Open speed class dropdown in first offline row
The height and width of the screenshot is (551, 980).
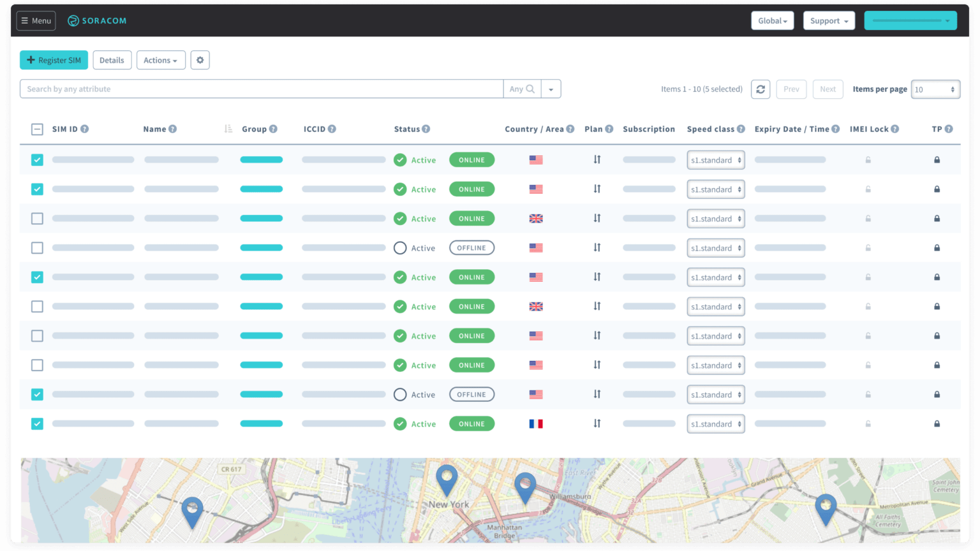coord(716,248)
